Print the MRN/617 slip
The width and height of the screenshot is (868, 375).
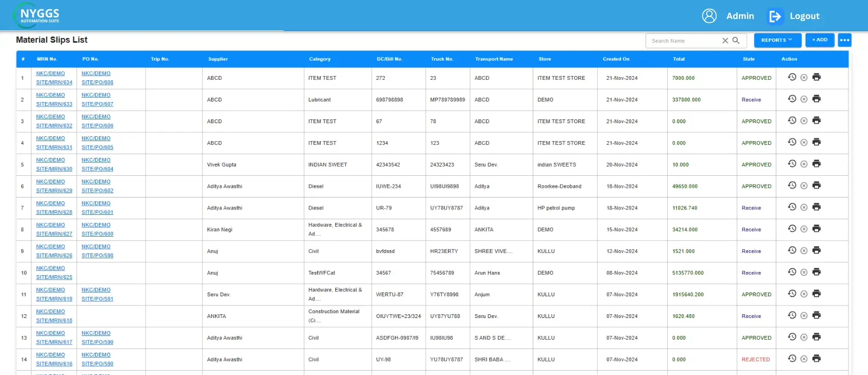click(x=816, y=337)
